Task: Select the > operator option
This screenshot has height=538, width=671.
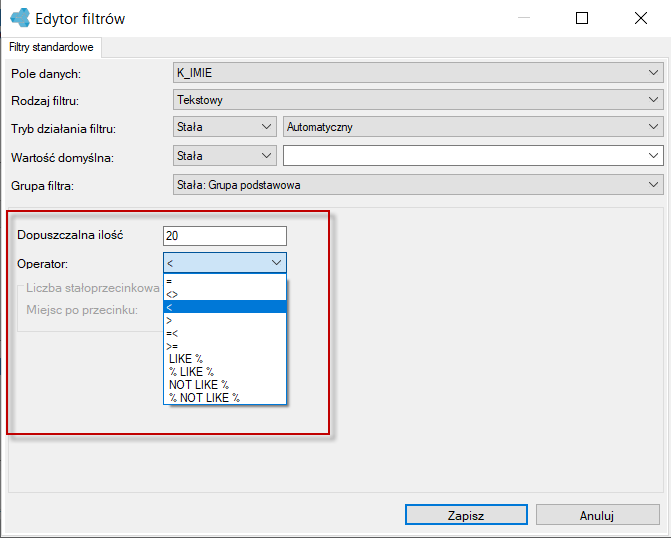Action: click(x=225, y=320)
